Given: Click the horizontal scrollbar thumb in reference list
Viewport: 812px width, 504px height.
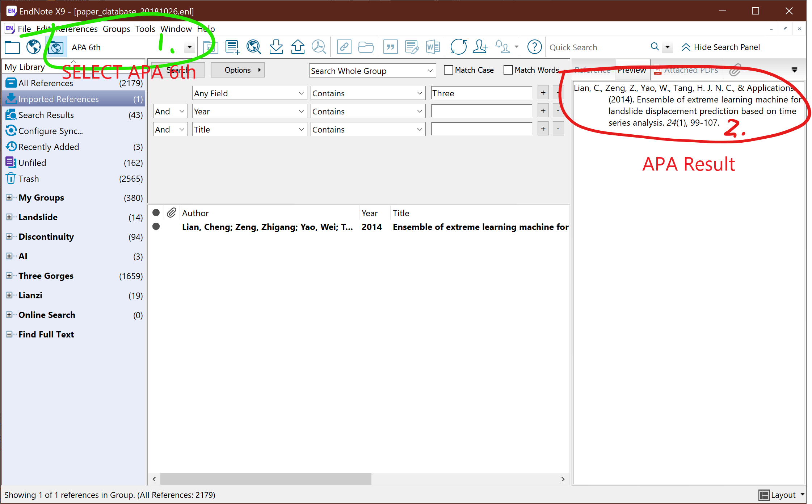Looking at the screenshot, I should click(x=266, y=479).
